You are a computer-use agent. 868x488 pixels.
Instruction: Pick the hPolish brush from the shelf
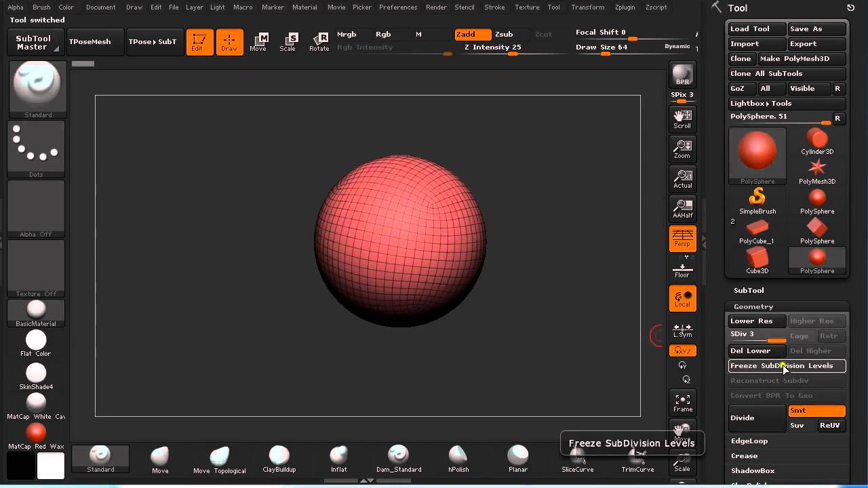tap(458, 459)
